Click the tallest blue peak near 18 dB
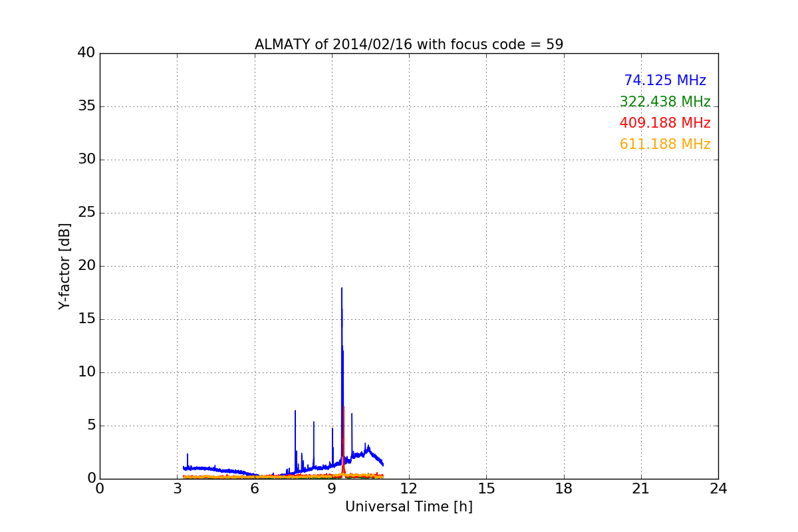 (x=342, y=289)
